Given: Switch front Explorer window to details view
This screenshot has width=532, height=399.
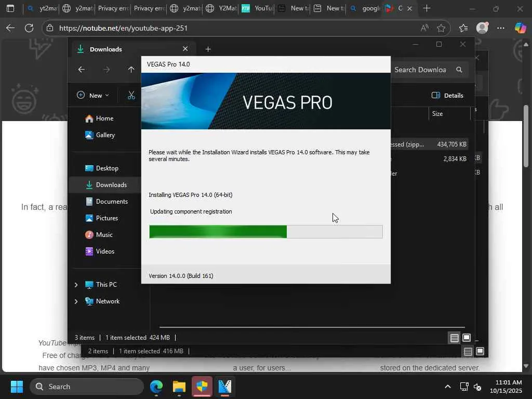Looking at the screenshot, I should 454,338.
